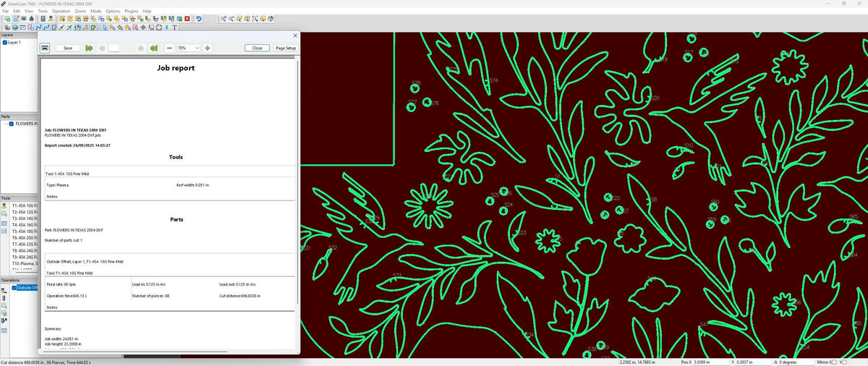Open the 70% zoom level dropdown

(188, 48)
